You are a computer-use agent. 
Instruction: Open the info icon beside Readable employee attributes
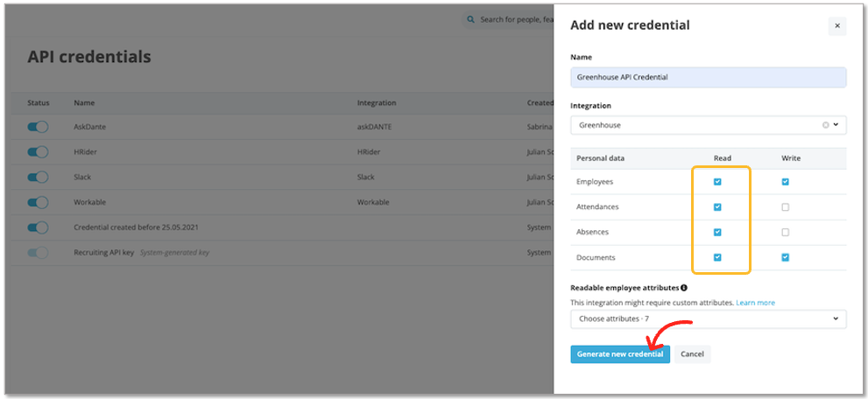click(x=684, y=288)
